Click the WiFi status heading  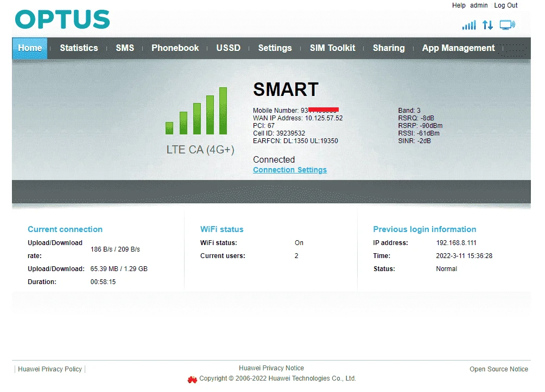(222, 229)
